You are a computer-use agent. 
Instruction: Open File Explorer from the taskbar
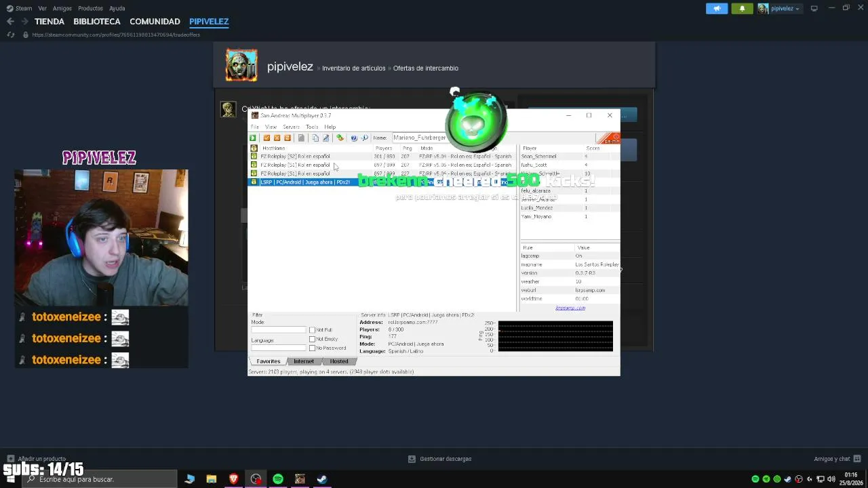pos(212,479)
